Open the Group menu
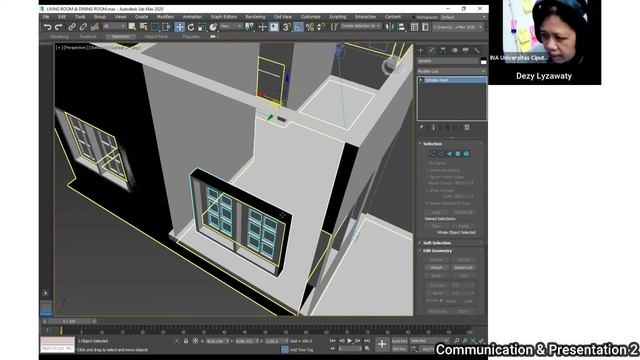Screen dimensions: 640x360 coord(100,17)
